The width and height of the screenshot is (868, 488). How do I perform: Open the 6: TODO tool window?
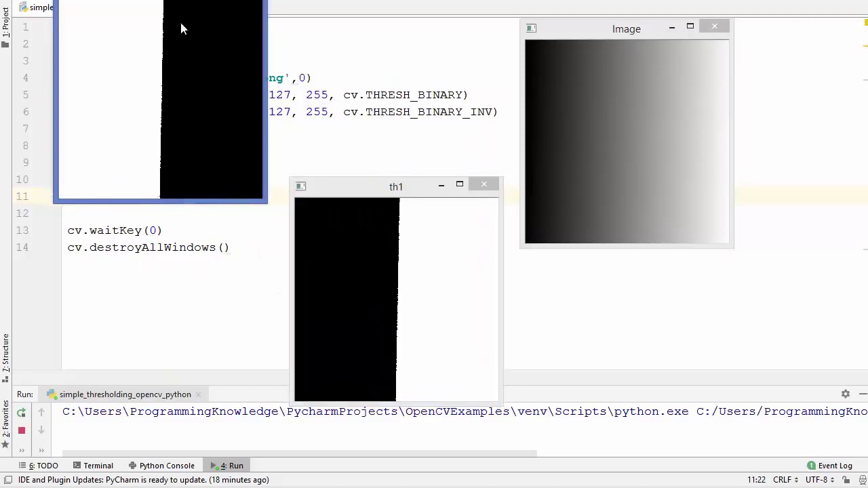coord(39,466)
